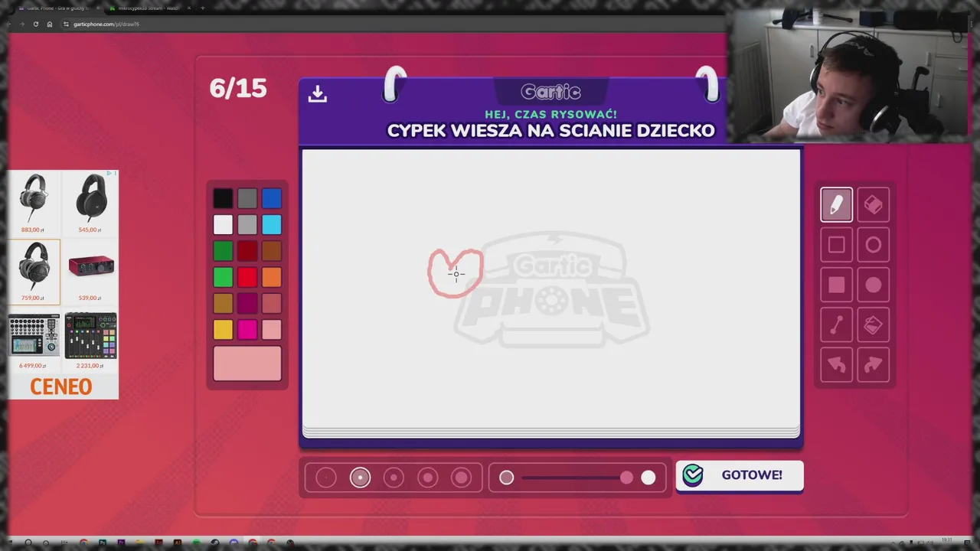Screen dimensions: 980x551
Task: Open the 2 231,00 zł mixer ad
Action: coord(91,341)
